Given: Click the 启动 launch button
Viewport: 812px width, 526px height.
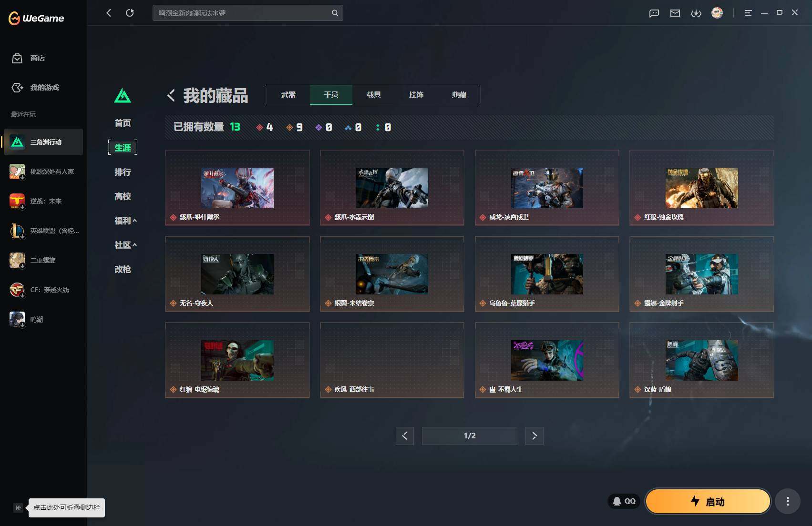Looking at the screenshot, I should point(708,501).
